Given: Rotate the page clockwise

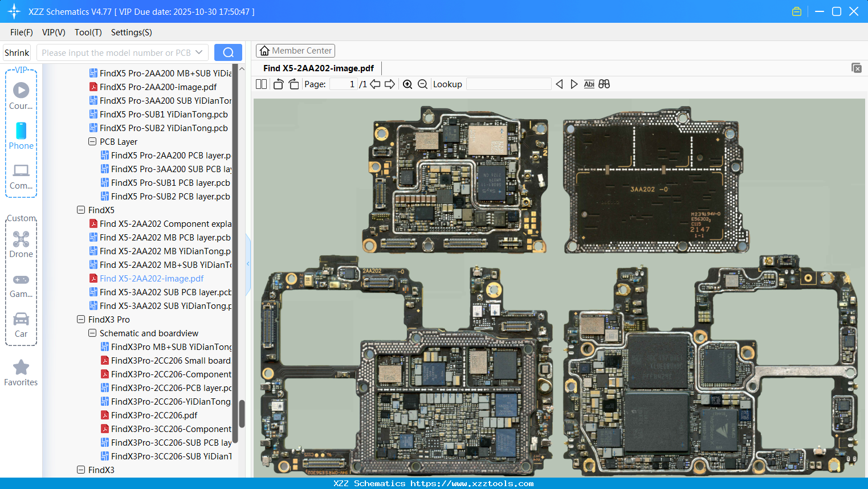Looking at the screenshot, I should (294, 84).
